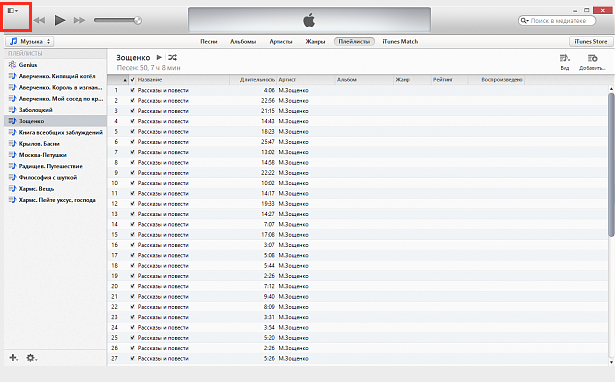Uncheck the checkbox for track 8

coord(133,162)
